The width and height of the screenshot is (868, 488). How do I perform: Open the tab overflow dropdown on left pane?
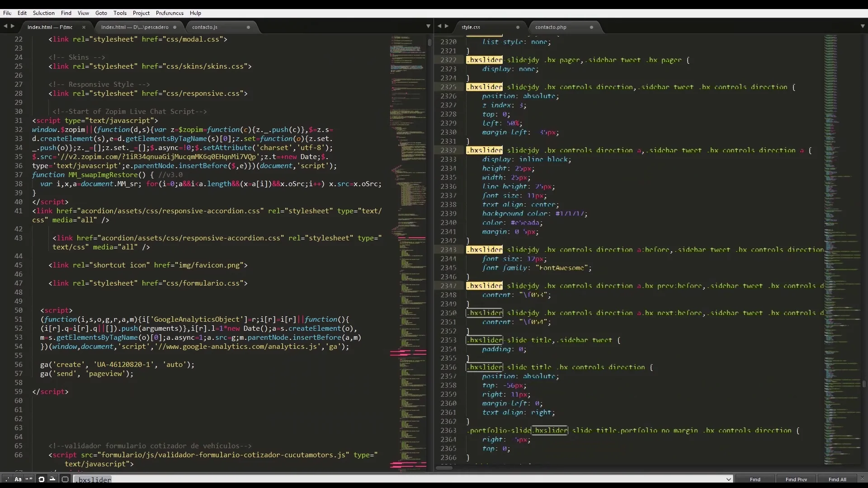428,26
